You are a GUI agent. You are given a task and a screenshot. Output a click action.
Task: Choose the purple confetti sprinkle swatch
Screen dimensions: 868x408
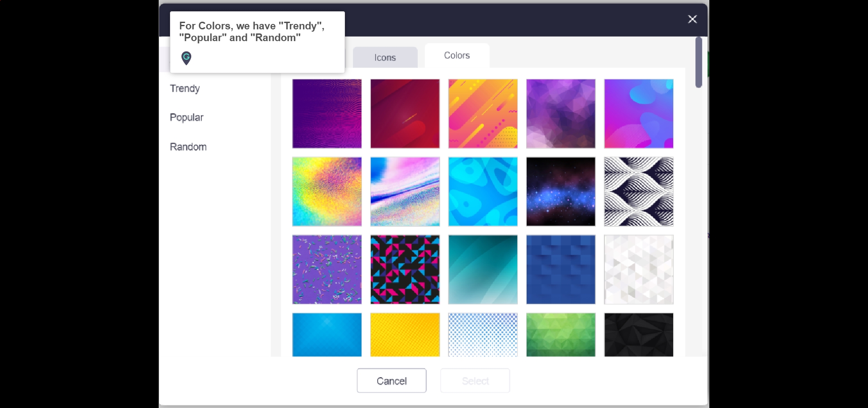[x=327, y=270]
